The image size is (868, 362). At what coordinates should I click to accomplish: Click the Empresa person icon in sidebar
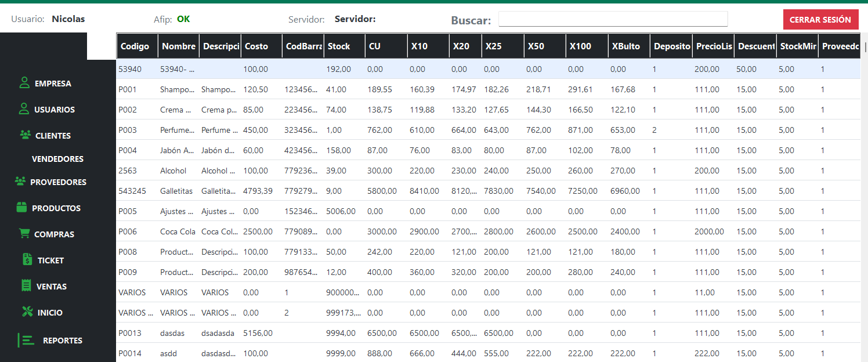pos(24,83)
